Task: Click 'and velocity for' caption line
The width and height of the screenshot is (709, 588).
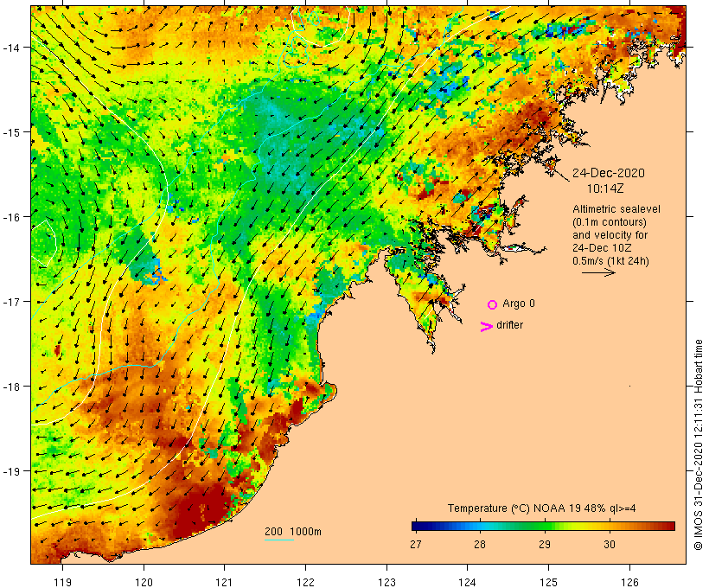Action: [x=610, y=235]
